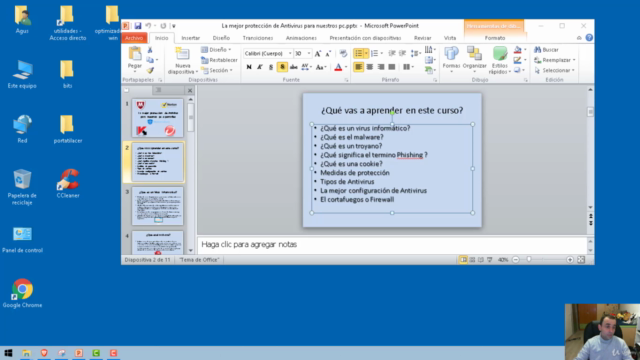Switch to Reading view in status bar
Image resolution: width=640 pixels, height=360 pixels.
(x=481, y=260)
